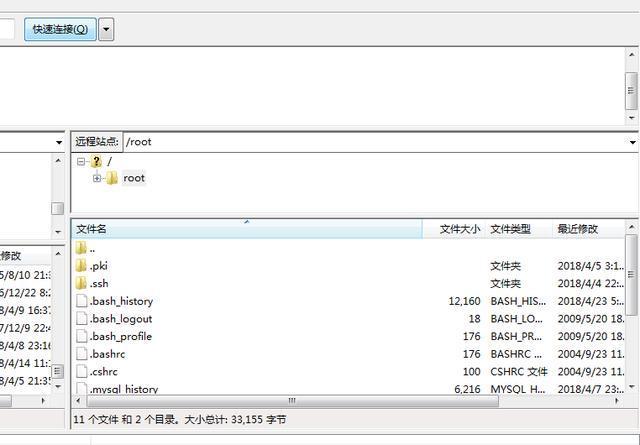Image resolution: width=640 pixels, height=445 pixels.
Task: Click the .mysql_history file name
Action: coord(124,389)
